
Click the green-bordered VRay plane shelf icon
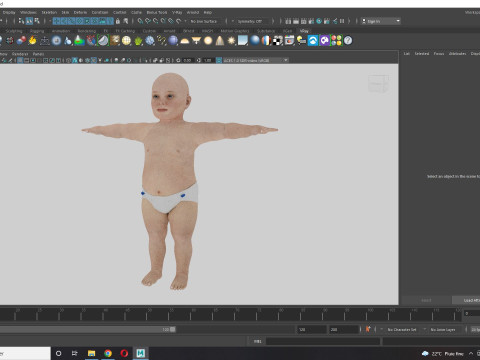103,41
